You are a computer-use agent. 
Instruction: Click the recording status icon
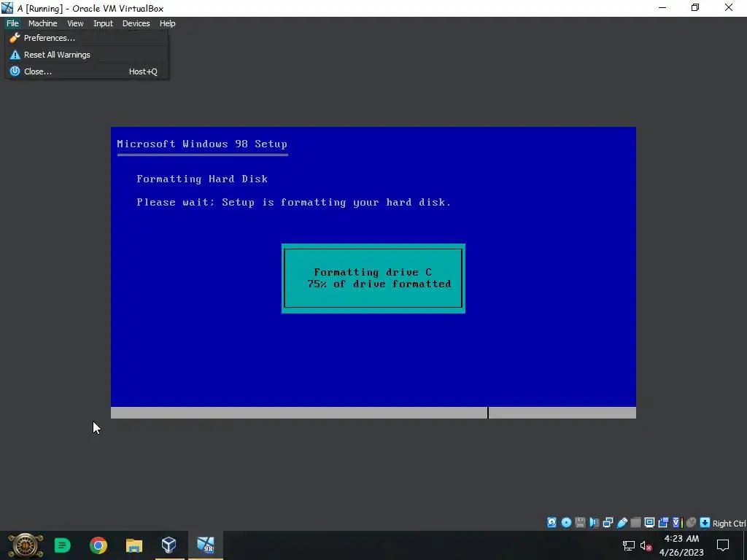(663, 523)
